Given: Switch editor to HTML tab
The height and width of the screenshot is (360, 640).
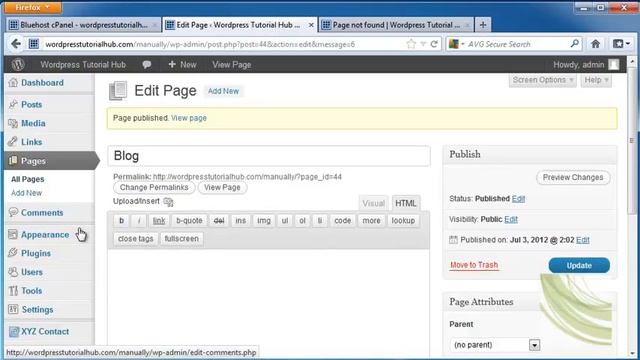Looking at the screenshot, I should pos(406,203).
